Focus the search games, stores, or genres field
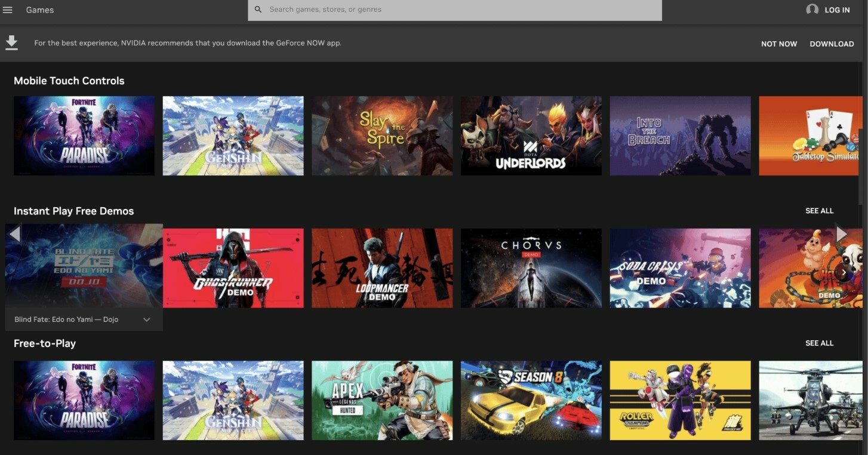Image resolution: width=868 pixels, height=455 pixels. pyautogui.click(x=455, y=10)
